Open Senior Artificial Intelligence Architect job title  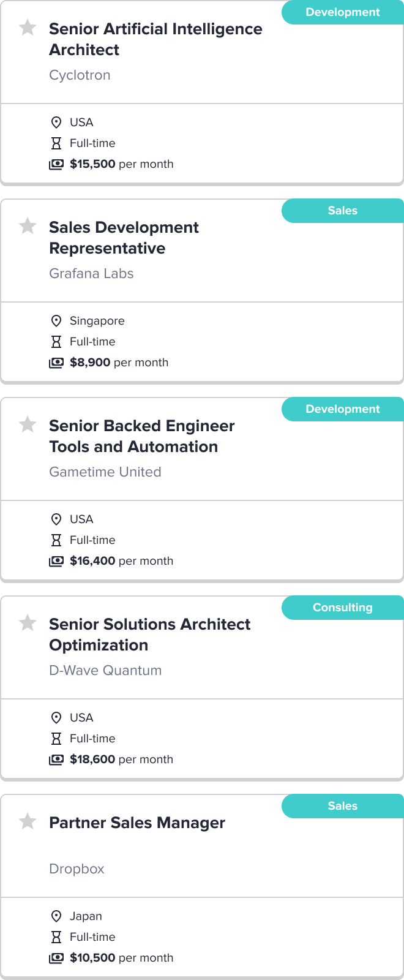coord(155,39)
